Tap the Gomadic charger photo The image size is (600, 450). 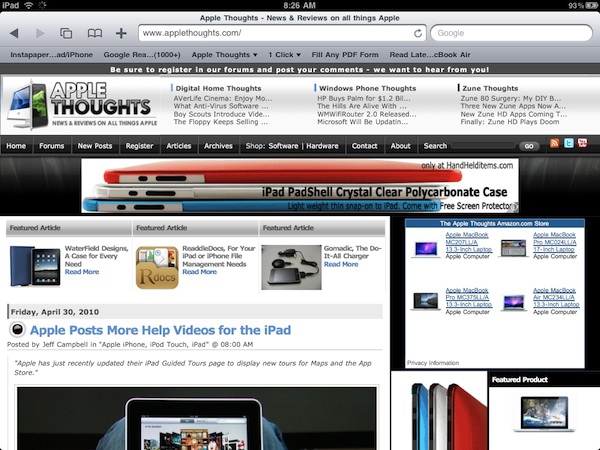(x=291, y=267)
